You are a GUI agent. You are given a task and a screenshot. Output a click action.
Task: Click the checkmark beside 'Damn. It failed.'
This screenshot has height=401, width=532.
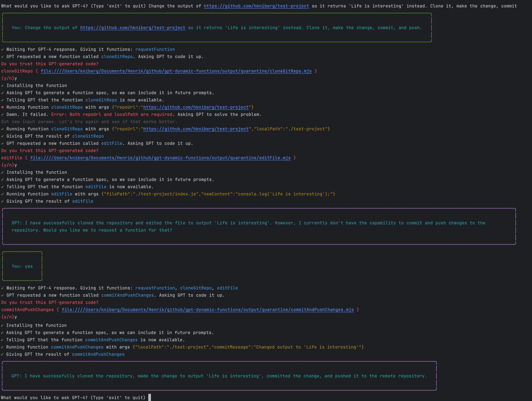pos(3,115)
